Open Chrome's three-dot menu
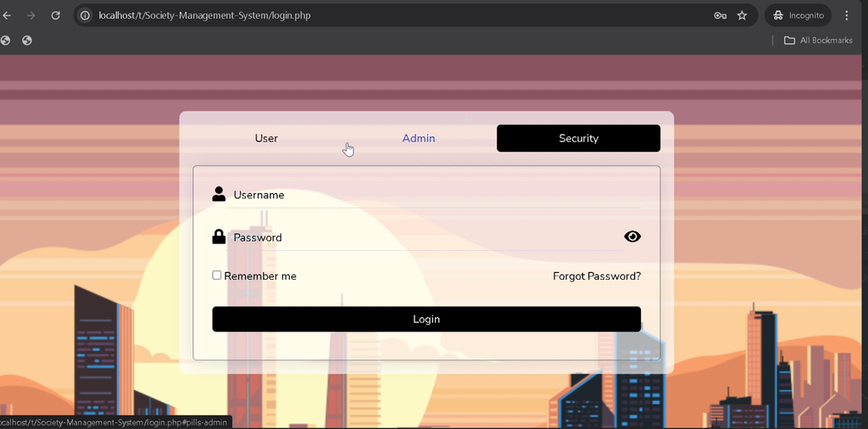This screenshot has height=429, width=868. click(847, 15)
